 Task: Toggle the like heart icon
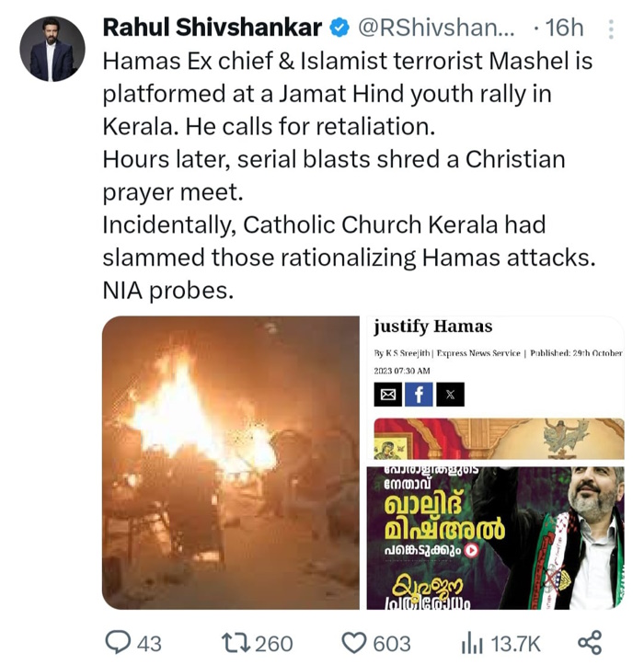click(x=354, y=642)
